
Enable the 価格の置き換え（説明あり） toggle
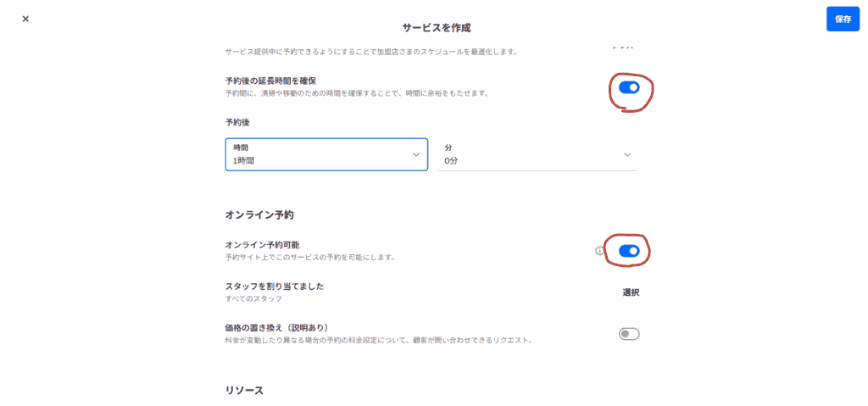tap(629, 334)
